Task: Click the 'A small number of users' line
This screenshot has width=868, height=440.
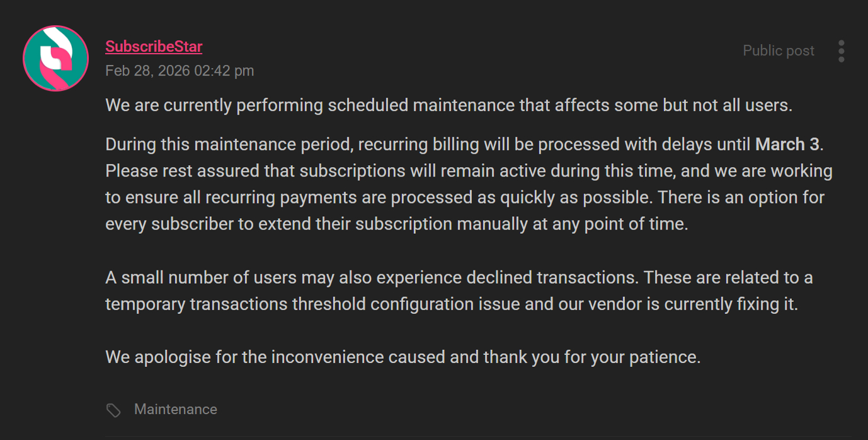Action: coord(459,277)
